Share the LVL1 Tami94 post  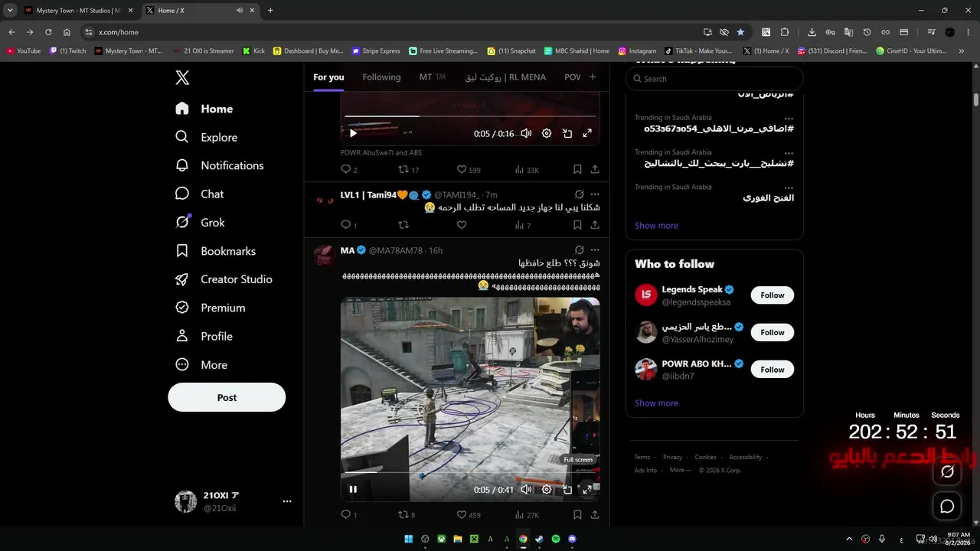tap(595, 225)
